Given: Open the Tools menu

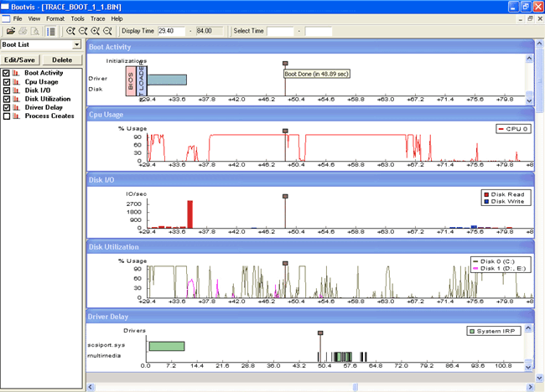Looking at the screenshot, I should 77,18.
